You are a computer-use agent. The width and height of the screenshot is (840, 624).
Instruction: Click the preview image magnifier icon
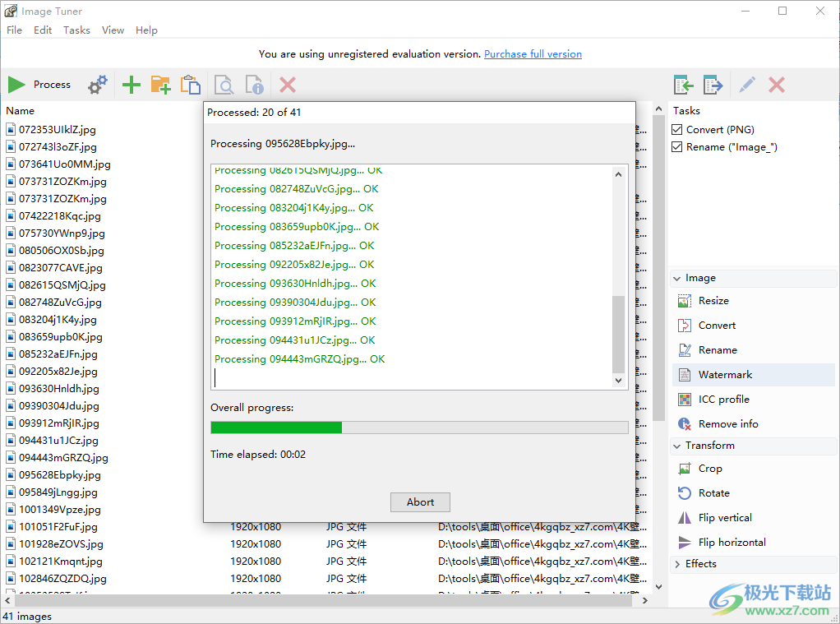click(x=224, y=85)
